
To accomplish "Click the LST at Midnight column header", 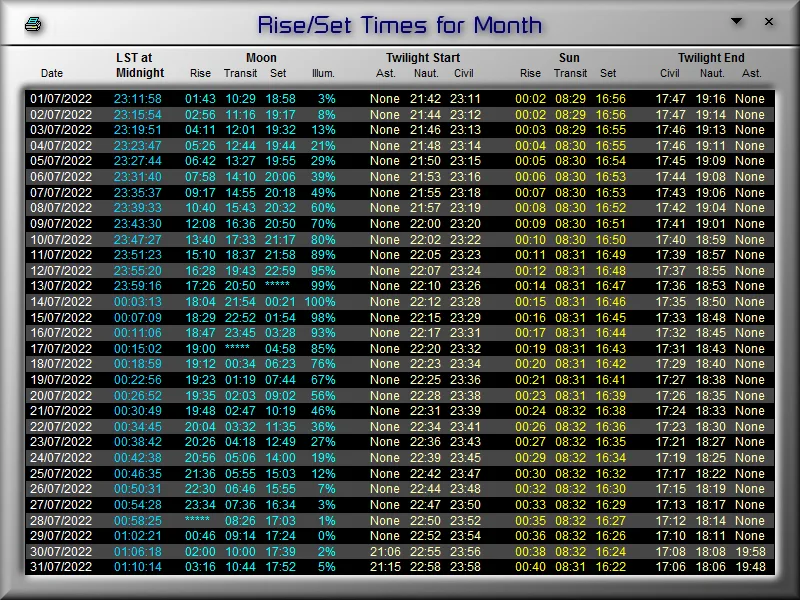I will click(x=140, y=65).
